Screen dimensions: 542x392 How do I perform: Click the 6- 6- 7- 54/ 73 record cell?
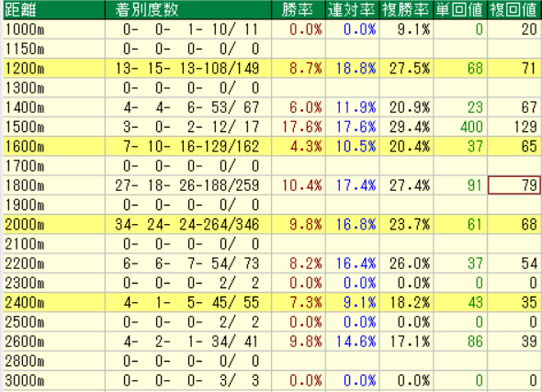[x=188, y=263]
